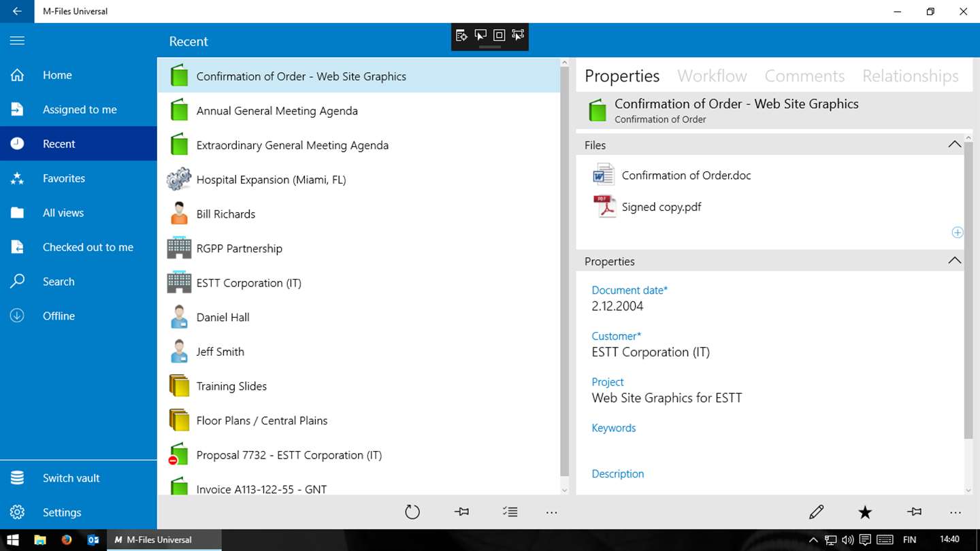Select ESTT Corporation (IT) in the Recent list
Screen dimensions: 980x551
(358, 282)
